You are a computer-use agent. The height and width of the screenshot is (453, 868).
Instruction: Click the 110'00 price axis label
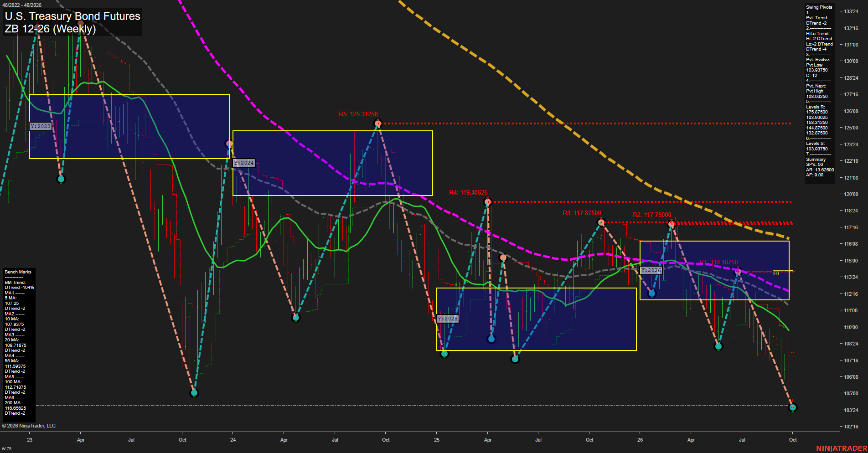pyautogui.click(x=851, y=327)
